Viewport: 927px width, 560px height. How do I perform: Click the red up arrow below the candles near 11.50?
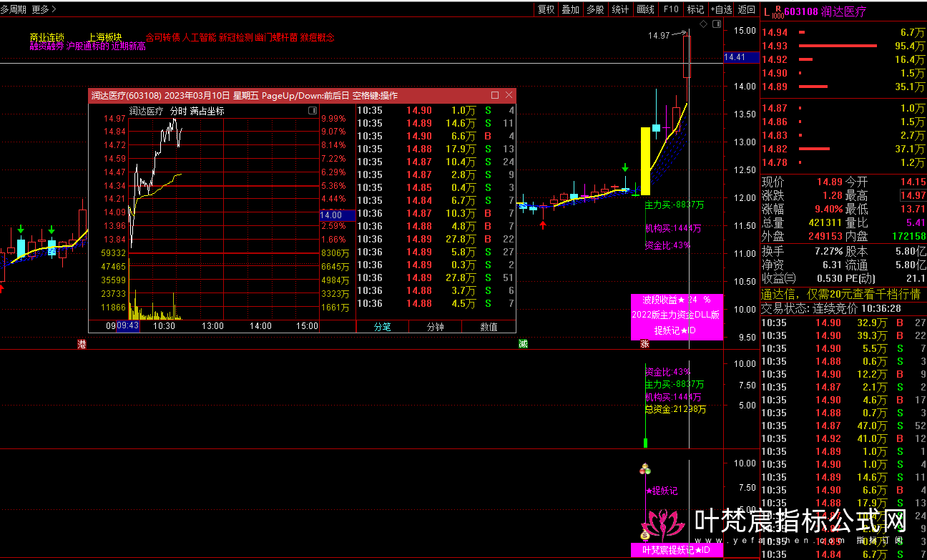[x=543, y=225]
